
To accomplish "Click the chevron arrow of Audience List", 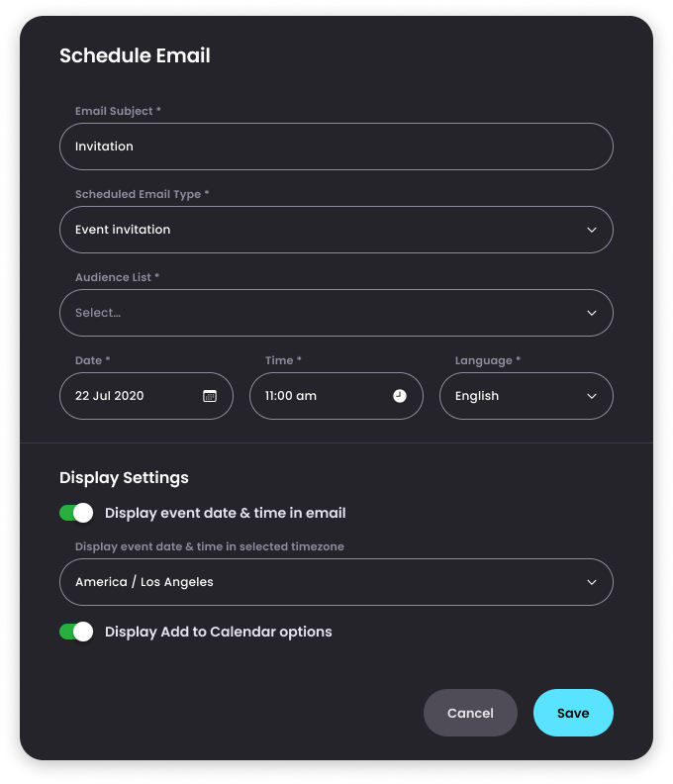I will point(592,313).
